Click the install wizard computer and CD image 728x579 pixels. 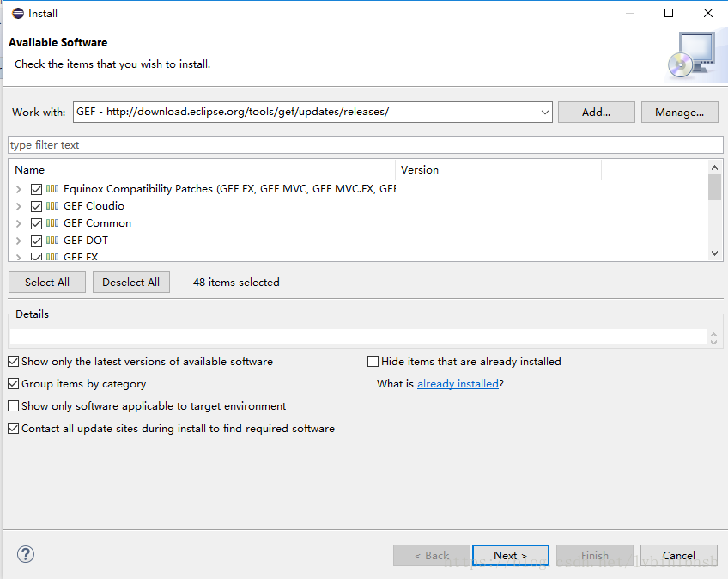click(692, 56)
